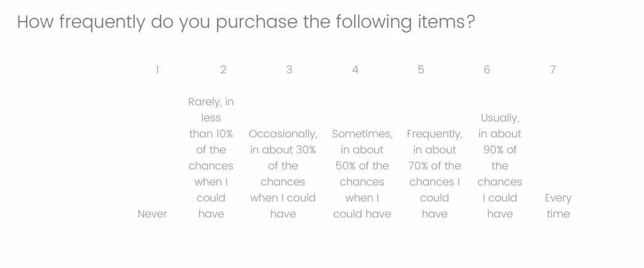Click the "Every time" scale label
Image resolution: width=644 pixels, height=268 pixels.
pos(558,206)
